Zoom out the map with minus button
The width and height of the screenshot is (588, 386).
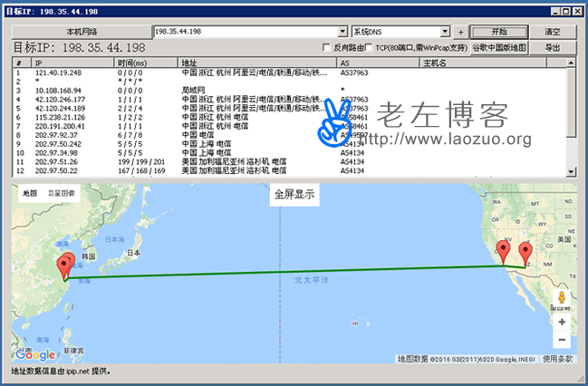point(562,340)
